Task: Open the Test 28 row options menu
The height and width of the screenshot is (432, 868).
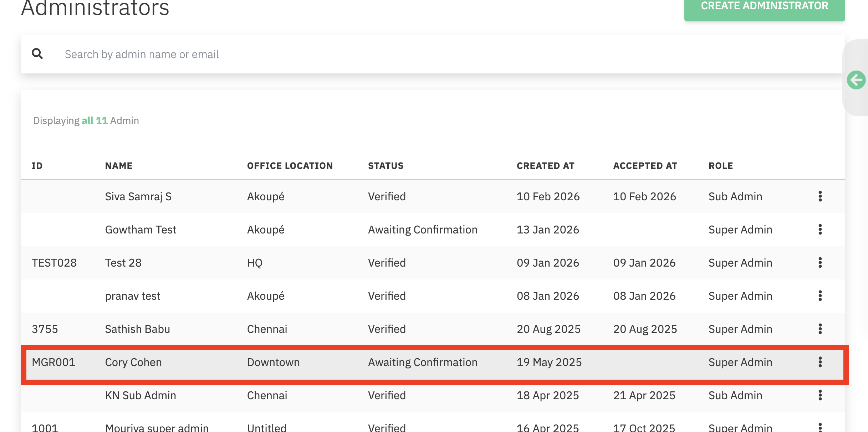Action: click(820, 263)
